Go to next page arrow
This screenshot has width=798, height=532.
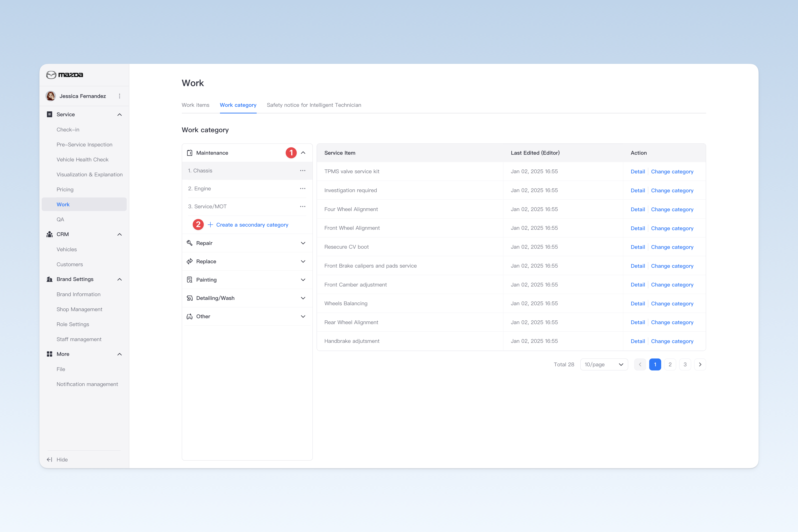(700, 364)
